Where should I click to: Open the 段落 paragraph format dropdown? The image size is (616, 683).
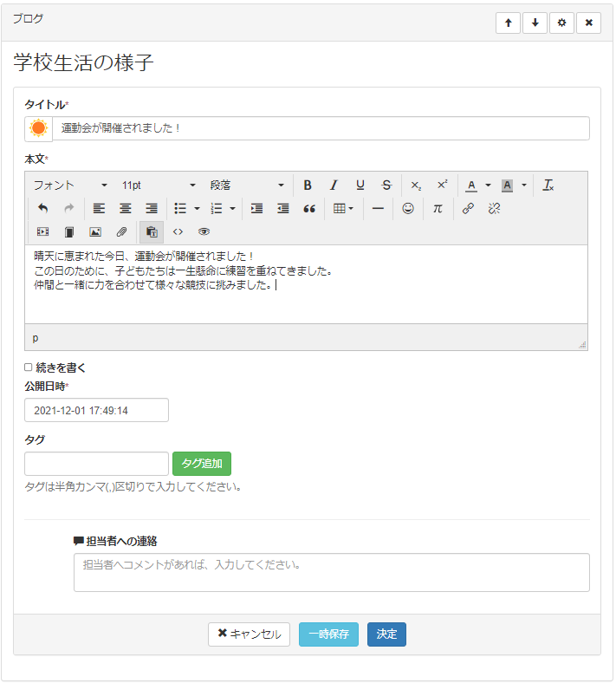[247, 185]
